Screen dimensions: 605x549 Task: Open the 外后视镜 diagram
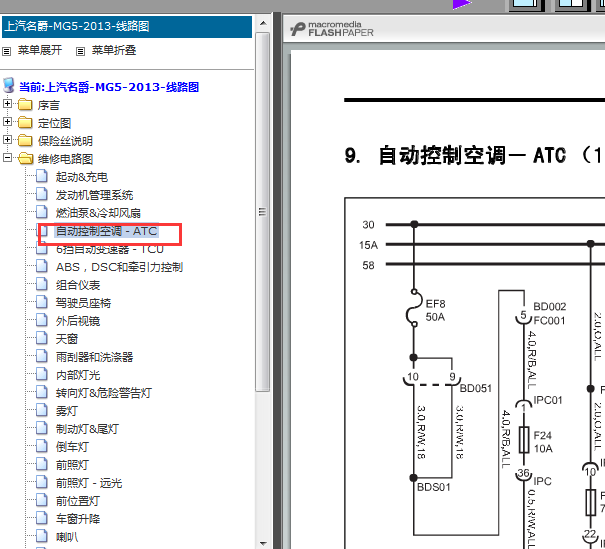click(x=78, y=321)
